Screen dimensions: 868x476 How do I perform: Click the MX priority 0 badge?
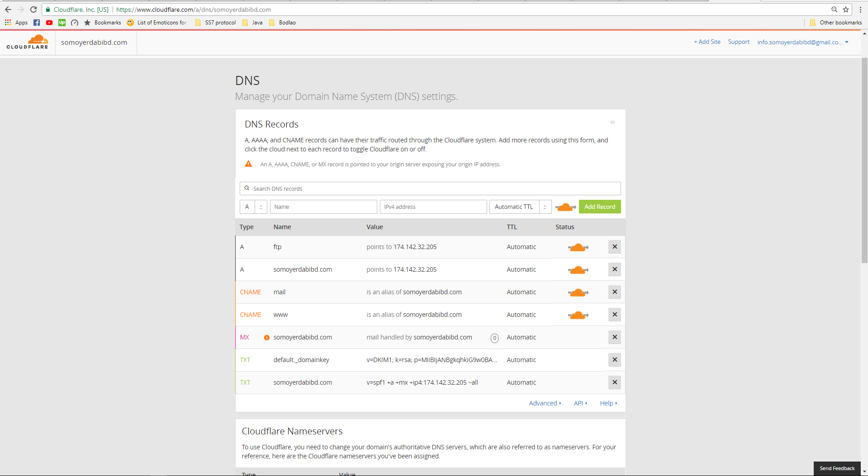(x=494, y=338)
